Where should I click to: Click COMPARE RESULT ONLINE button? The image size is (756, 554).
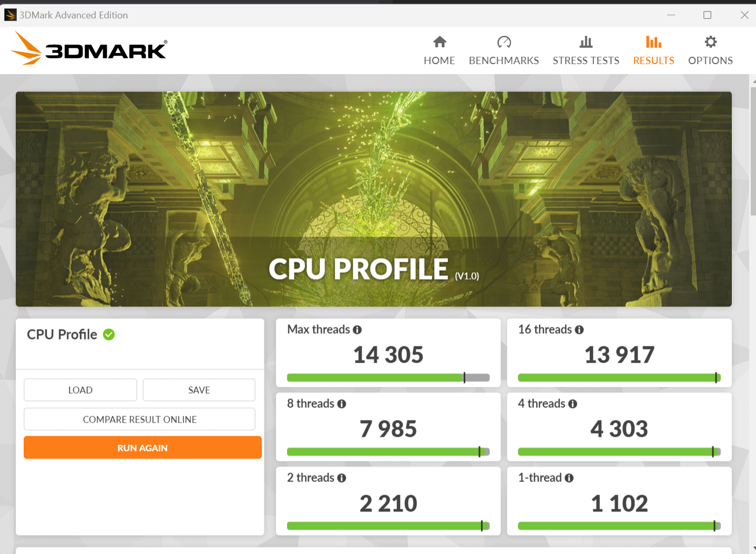(139, 419)
